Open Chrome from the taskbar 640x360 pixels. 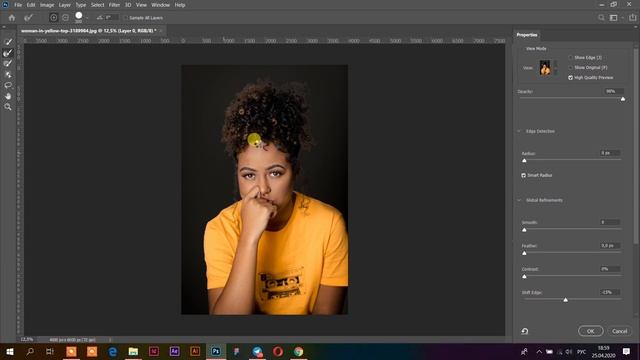(x=298, y=351)
